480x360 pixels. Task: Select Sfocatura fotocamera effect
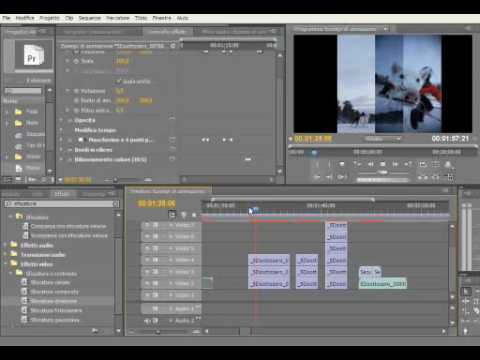point(56,310)
